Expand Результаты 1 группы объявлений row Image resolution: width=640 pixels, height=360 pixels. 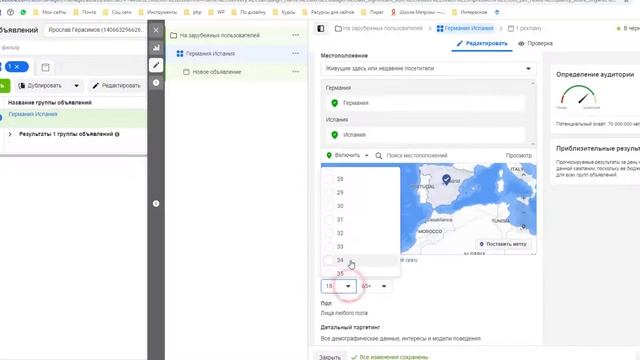coord(10,134)
